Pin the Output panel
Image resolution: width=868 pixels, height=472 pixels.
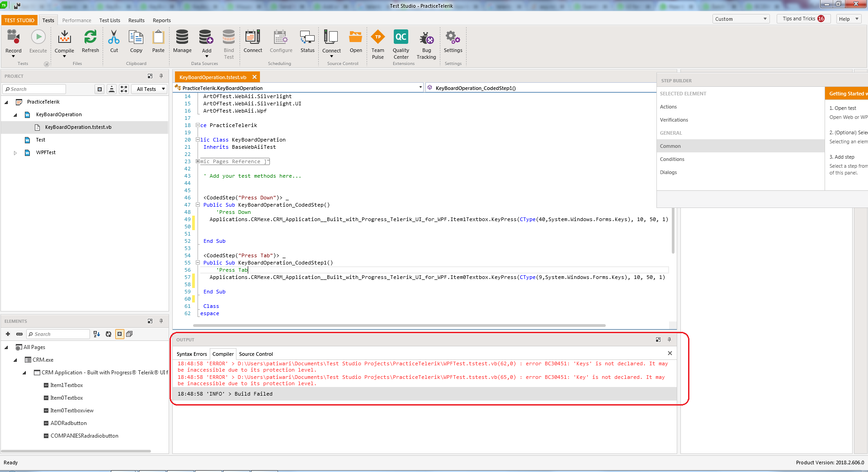coord(669,340)
